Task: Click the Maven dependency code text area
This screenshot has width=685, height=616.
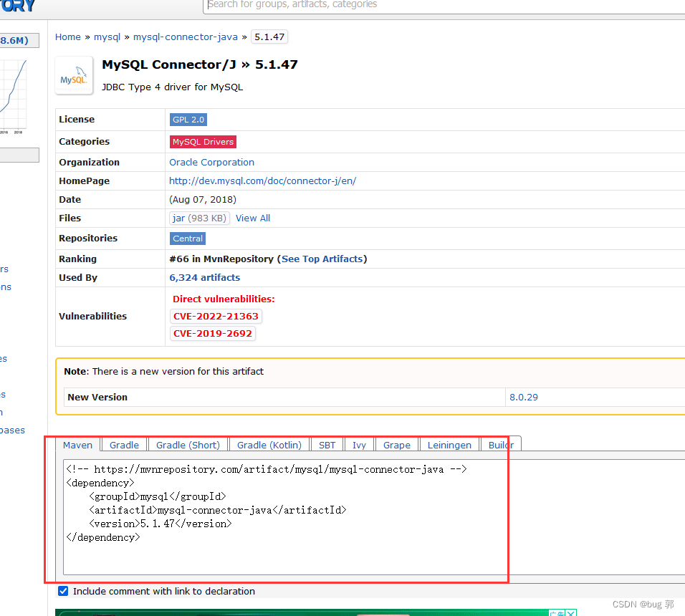Action: [374, 517]
